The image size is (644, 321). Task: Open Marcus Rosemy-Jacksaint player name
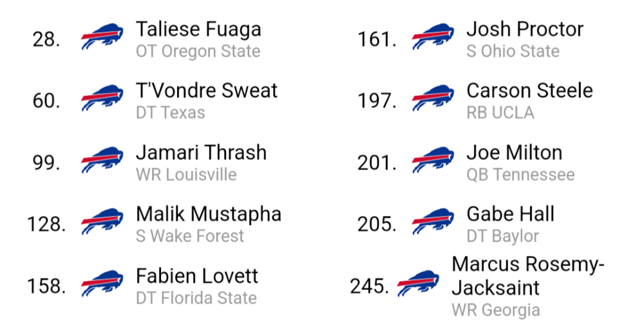528,276
